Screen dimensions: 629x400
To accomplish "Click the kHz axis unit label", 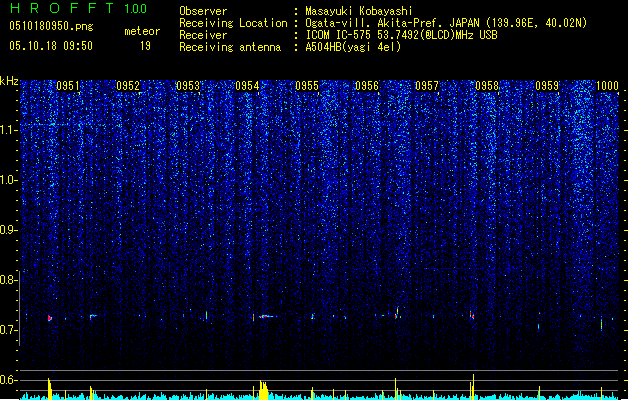I will coord(9,81).
